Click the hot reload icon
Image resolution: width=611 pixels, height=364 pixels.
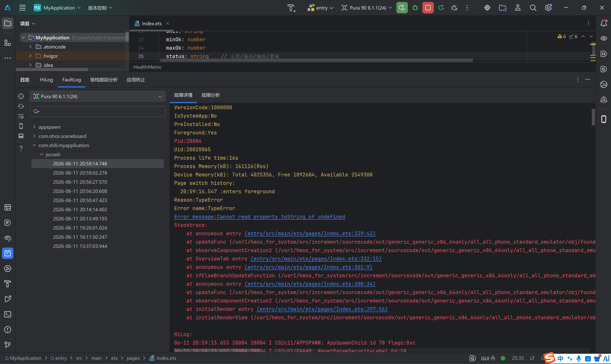click(x=441, y=8)
